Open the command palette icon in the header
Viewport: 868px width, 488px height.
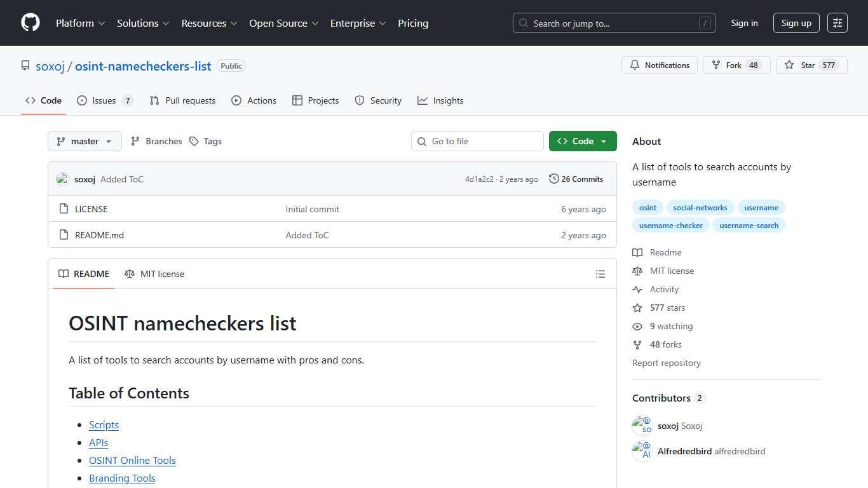click(x=837, y=23)
